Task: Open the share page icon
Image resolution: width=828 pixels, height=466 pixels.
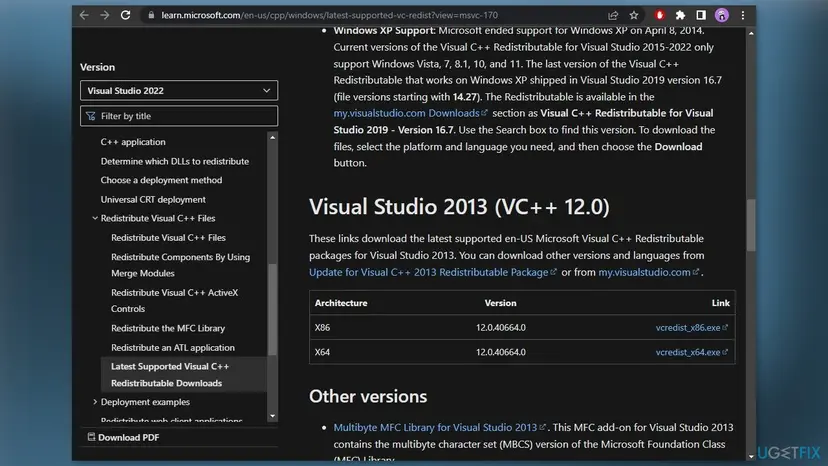Action: [613, 15]
